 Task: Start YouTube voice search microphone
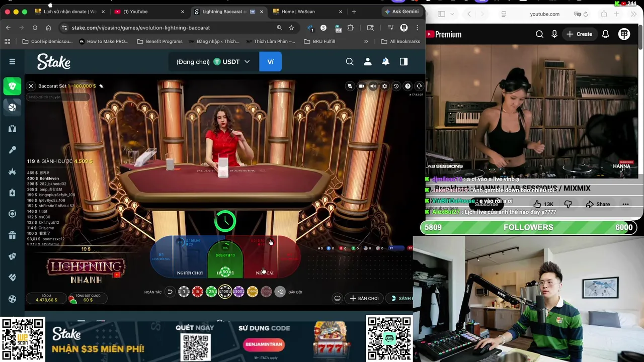point(554,34)
